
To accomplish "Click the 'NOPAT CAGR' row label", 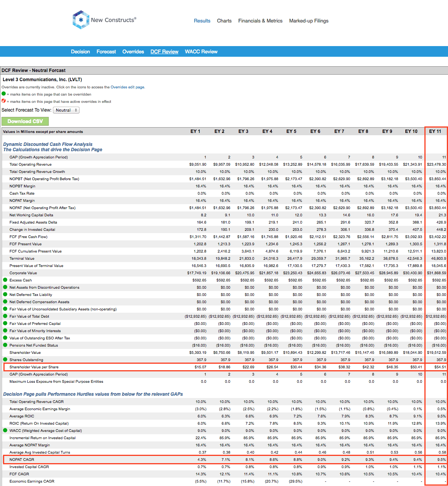I will point(22,460).
